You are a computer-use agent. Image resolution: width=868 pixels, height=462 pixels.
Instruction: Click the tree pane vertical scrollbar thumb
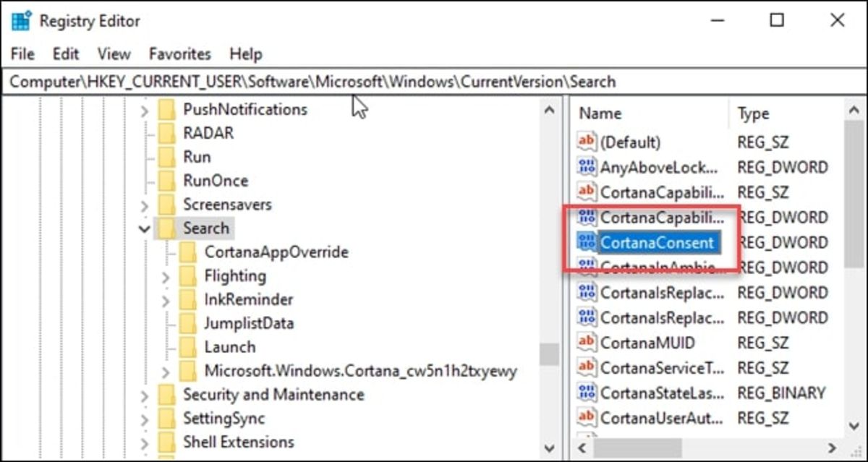(549, 354)
